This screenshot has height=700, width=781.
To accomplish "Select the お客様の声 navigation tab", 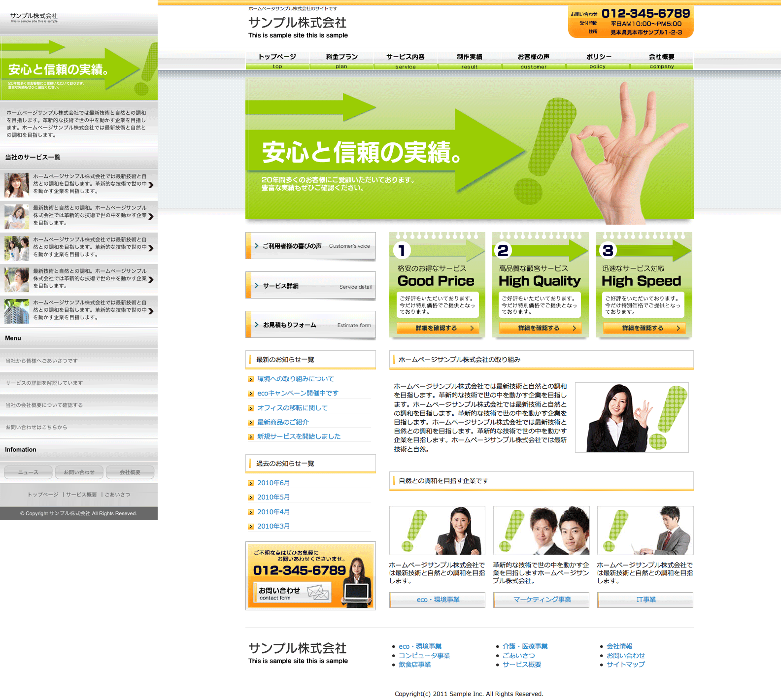I will 533,60.
